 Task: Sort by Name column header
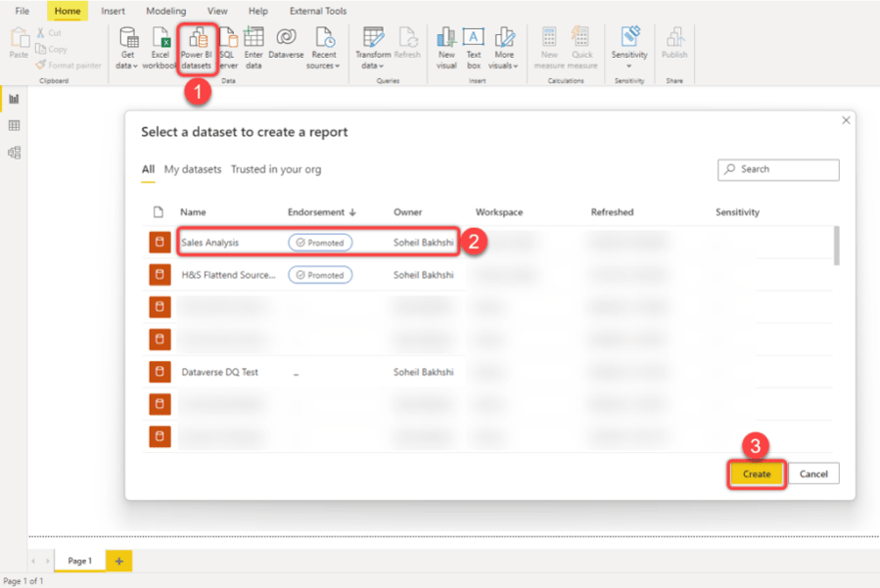[x=193, y=212]
